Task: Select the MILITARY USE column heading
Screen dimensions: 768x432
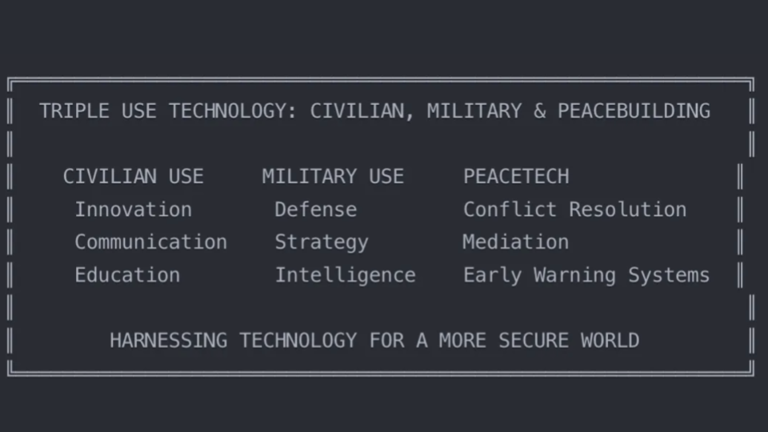Action: point(333,176)
